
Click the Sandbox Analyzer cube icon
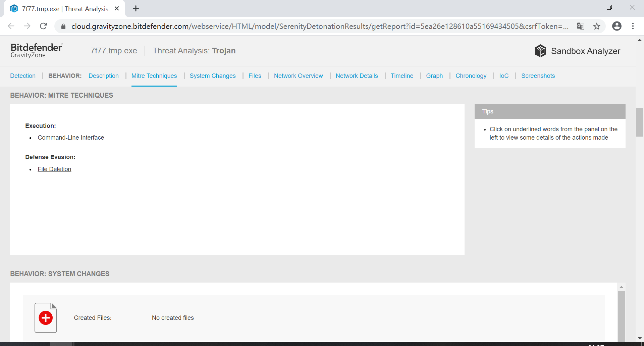(x=540, y=51)
